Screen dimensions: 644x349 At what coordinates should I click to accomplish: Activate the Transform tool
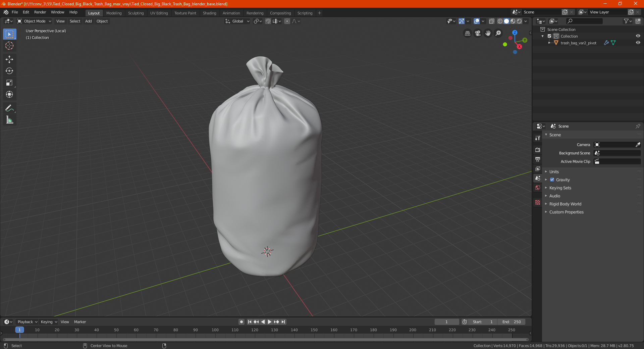(x=9, y=95)
